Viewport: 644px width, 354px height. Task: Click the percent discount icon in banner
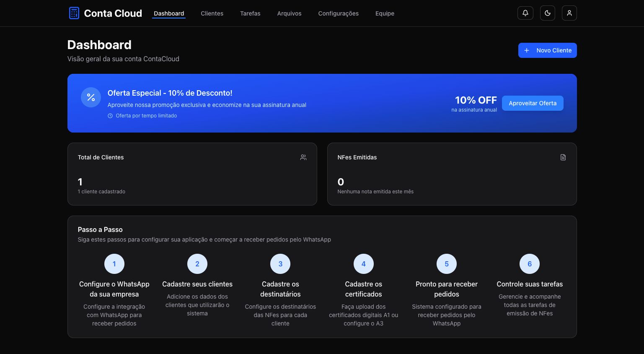[91, 97]
